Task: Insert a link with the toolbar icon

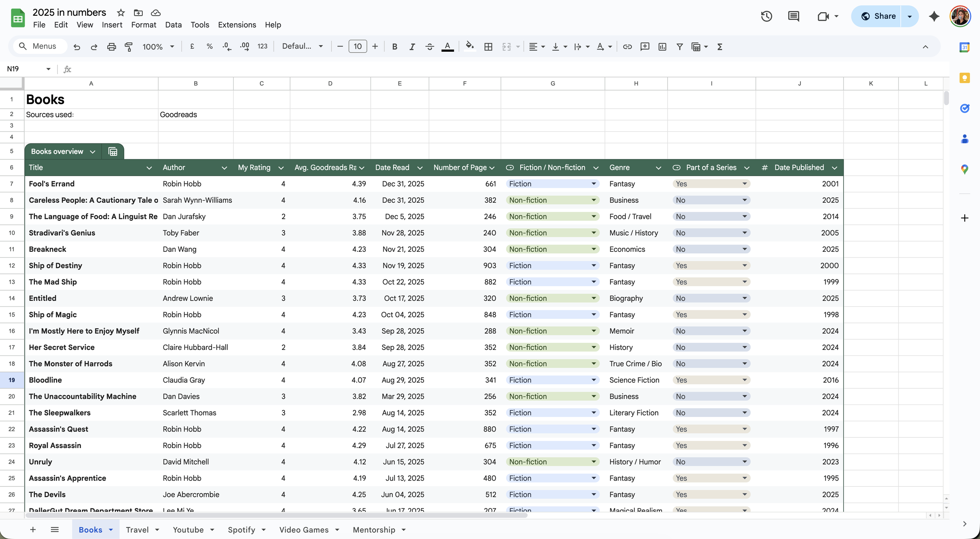Action: click(x=627, y=47)
